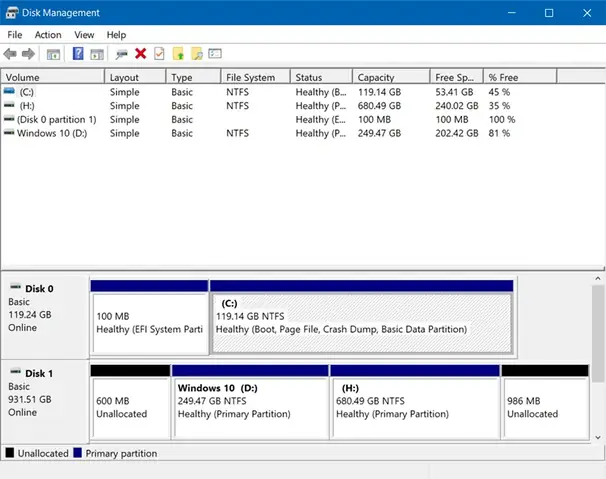Sort by the Type column header
The width and height of the screenshot is (606, 479).
click(194, 77)
